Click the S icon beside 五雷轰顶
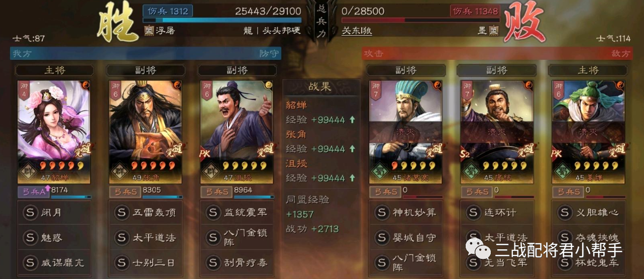The width and height of the screenshot is (644, 279). tap(121, 213)
